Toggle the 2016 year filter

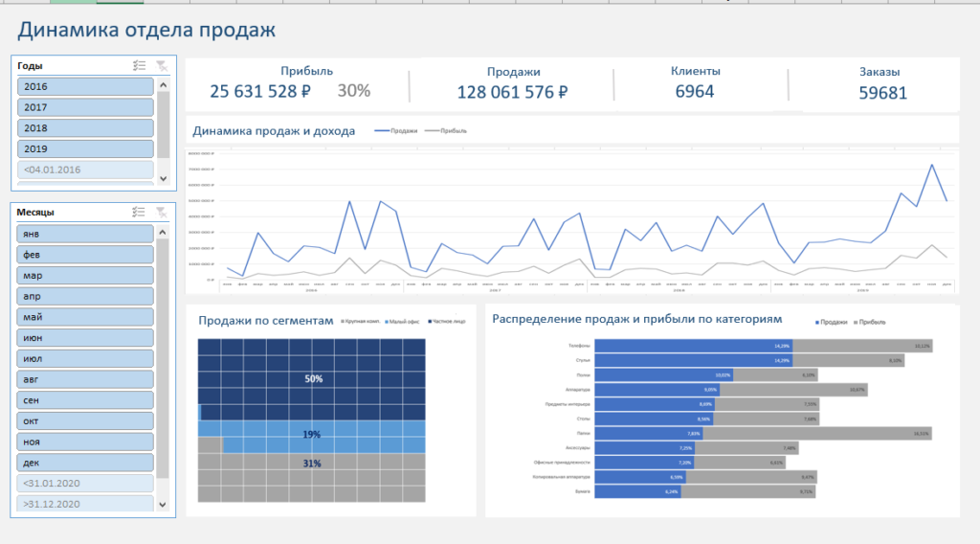[x=85, y=86]
